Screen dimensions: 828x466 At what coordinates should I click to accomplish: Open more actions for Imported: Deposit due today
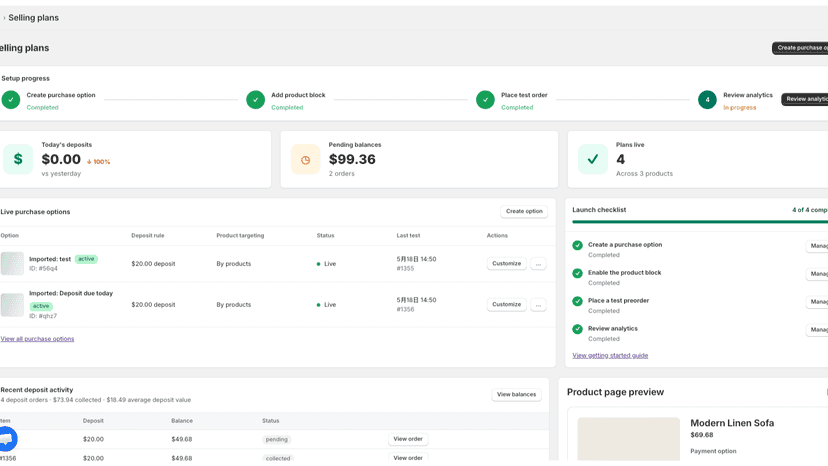tap(538, 305)
